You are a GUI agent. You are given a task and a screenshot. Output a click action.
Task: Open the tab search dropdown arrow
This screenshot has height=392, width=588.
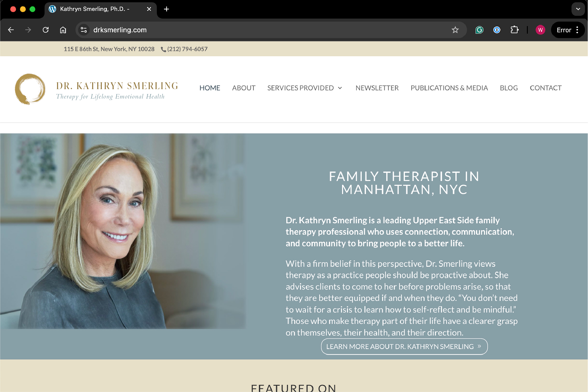click(x=578, y=9)
